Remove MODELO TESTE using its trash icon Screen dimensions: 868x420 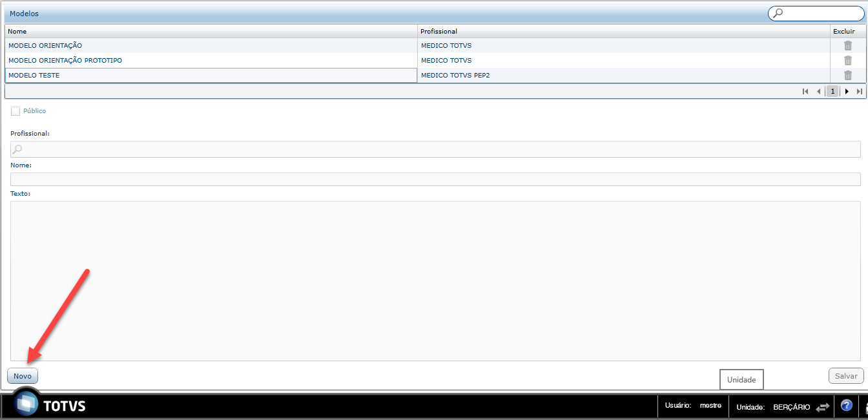coord(848,76)
